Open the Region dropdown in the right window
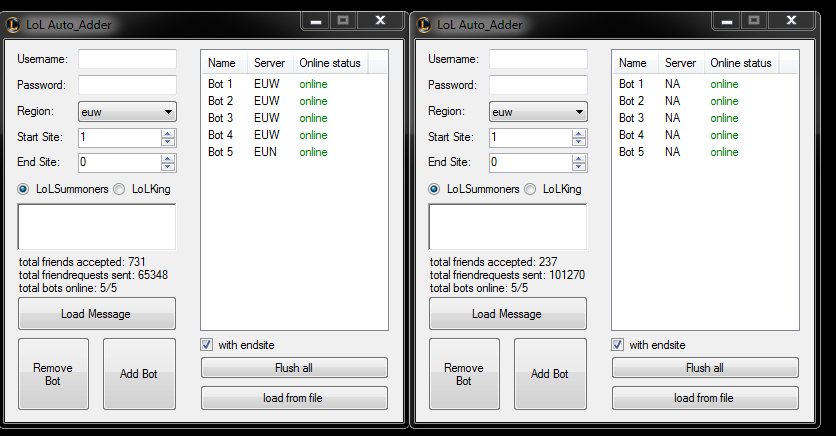 coord(538,112)
